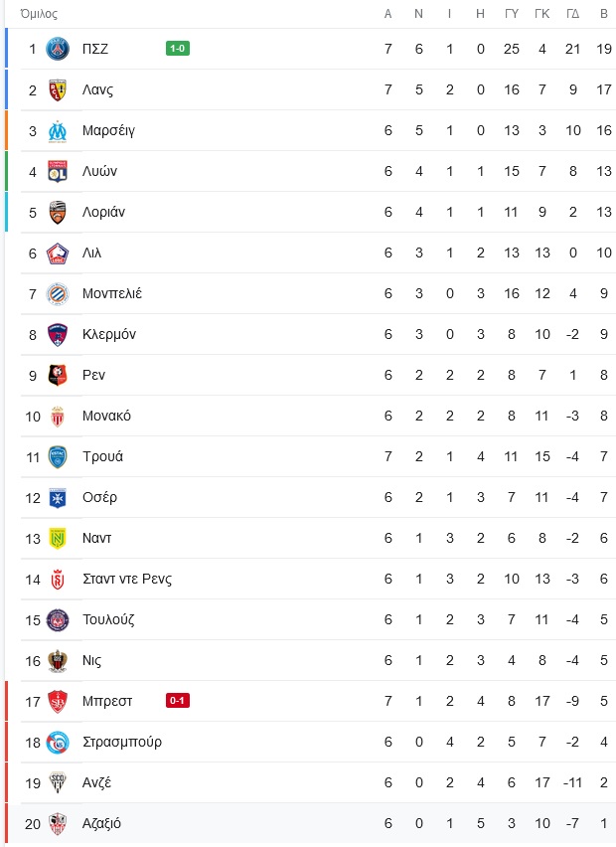This screenshot has width=616, height=847.
Task: Click the Λιλ club logo
Action: click(58, 253)
